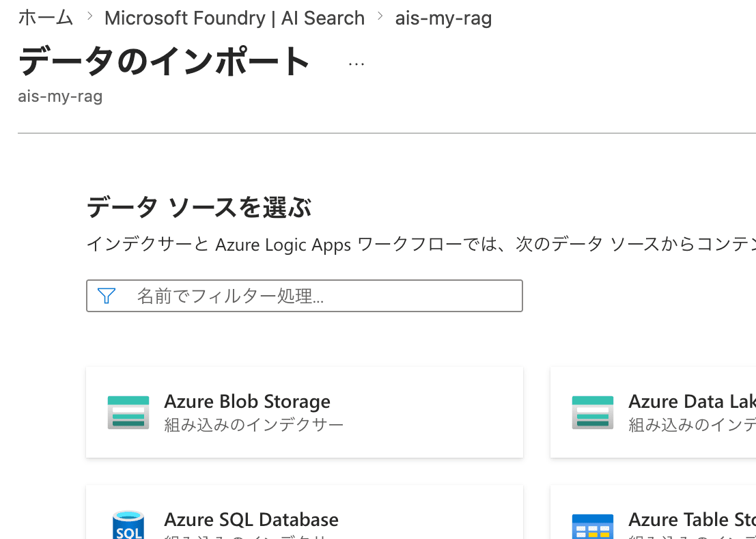Click the Azure SQL Database icon
Image resolution: width=756 pixels, height=539 pixels.
coord(128,525)
